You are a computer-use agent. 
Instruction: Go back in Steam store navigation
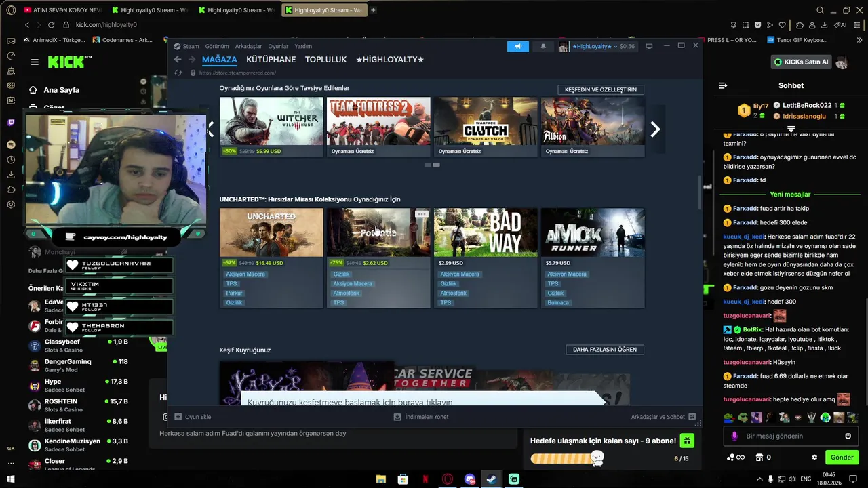click(178, 60)
